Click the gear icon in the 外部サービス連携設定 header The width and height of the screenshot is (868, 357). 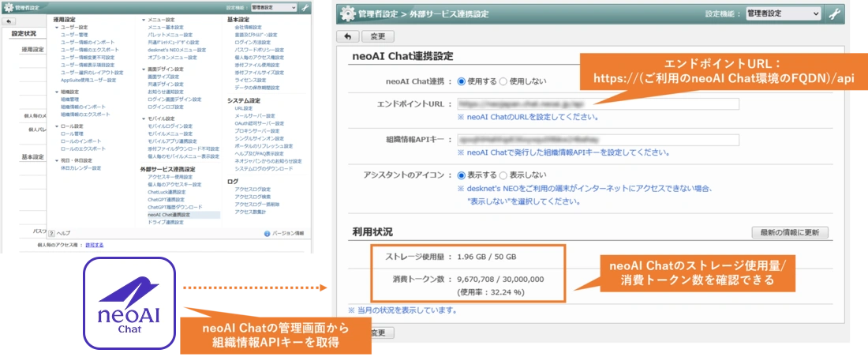347,14
